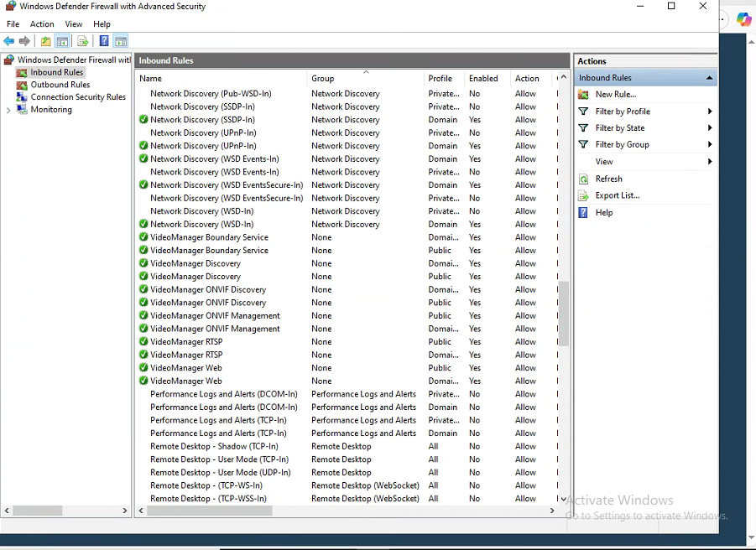This screenshot has height=550, width=756.
Task: Open the Filter by State submenu arrow
Action: coord(710,127)
